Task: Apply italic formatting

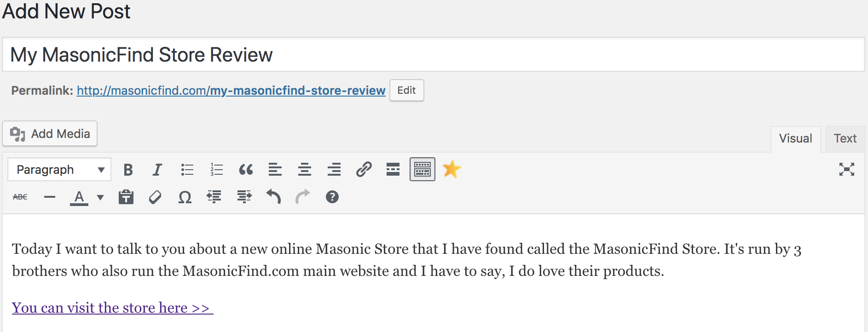Action: pyautogui.click(x=157, y=170)
